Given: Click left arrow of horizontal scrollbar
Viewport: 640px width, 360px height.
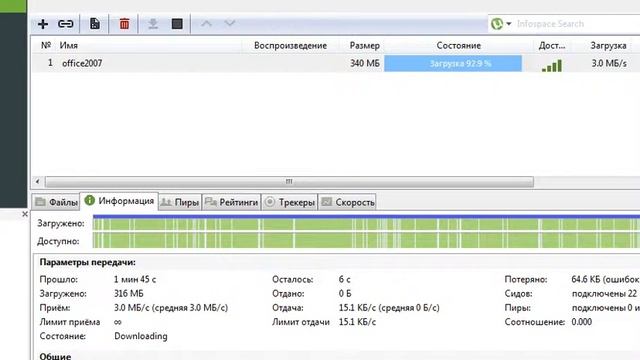Looking at the screenshot, I should (37, 181).
